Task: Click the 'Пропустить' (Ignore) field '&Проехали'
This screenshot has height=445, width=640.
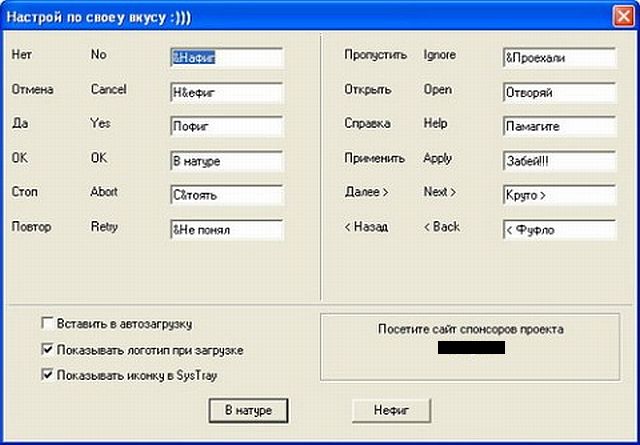Action: pyautogui.click(x=559, y=58)
